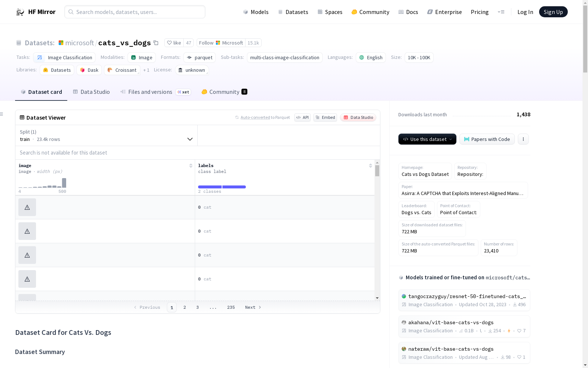Image resolution: width=588 pixels, height=368 pixels.
Task: Click the parquet format tag
Action: pos(200,57)
